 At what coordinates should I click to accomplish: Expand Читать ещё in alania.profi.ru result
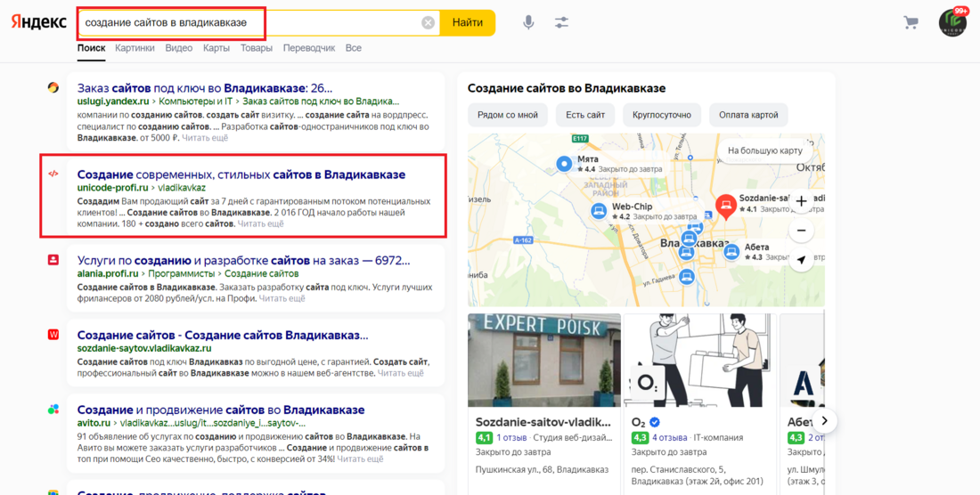282,298
